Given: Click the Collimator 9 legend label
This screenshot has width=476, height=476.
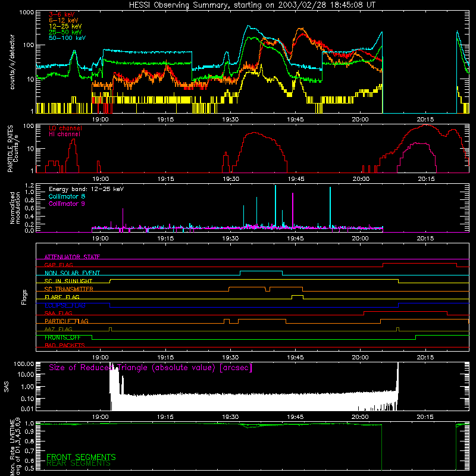Looking at the screenshot, I should 67,203.
